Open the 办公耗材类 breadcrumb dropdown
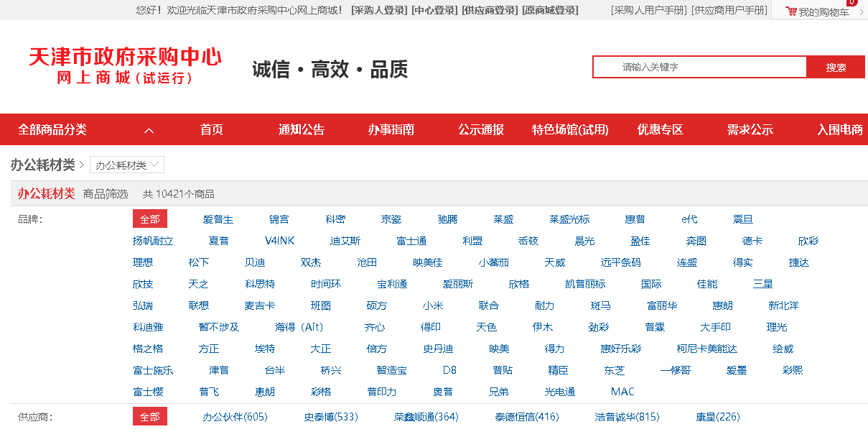Image resolution: width=868 pixels, height=437 pixels. tap(127, 165)
